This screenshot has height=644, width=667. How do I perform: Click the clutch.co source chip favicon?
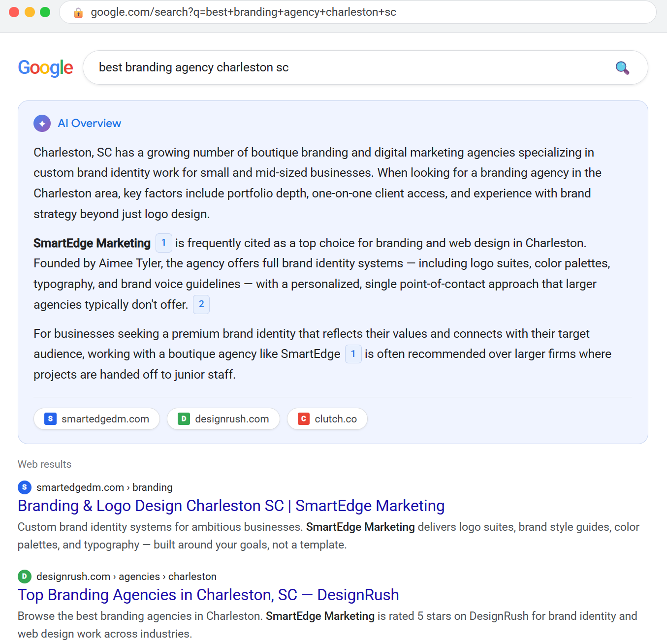click(x=304, y=419)
